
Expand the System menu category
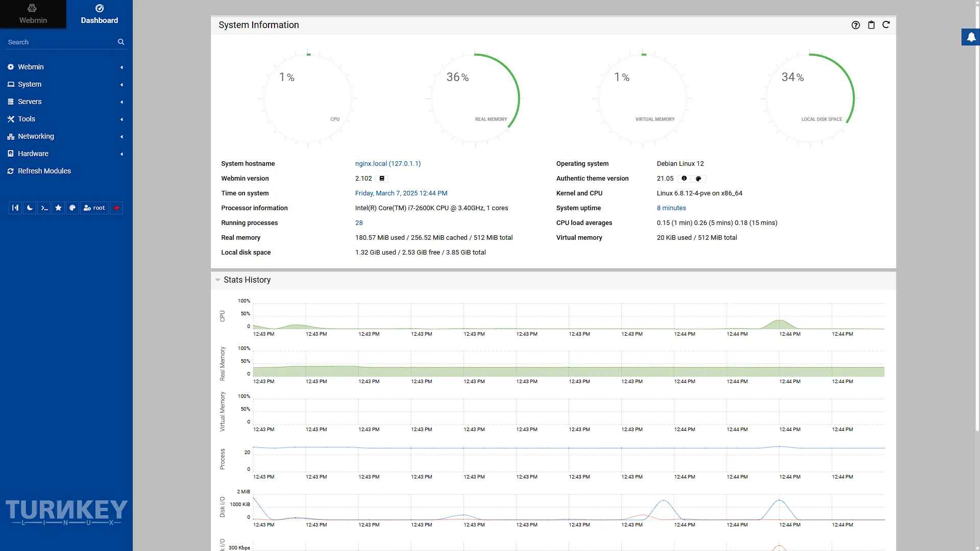click(66, 84)
